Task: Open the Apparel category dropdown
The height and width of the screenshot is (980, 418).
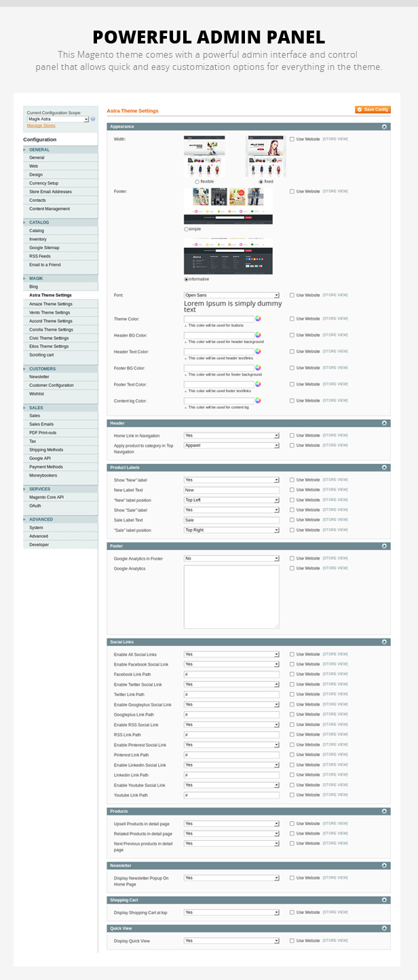Action: [231, 446]
